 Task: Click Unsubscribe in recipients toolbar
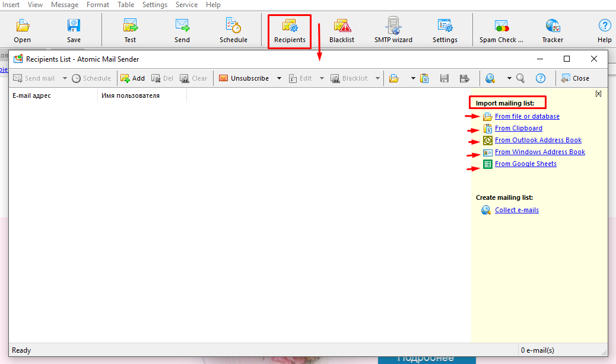(x=244, y=78)
